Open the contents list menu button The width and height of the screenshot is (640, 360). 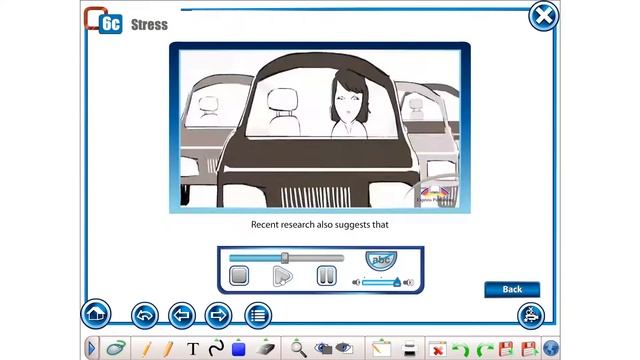(258, 316)
